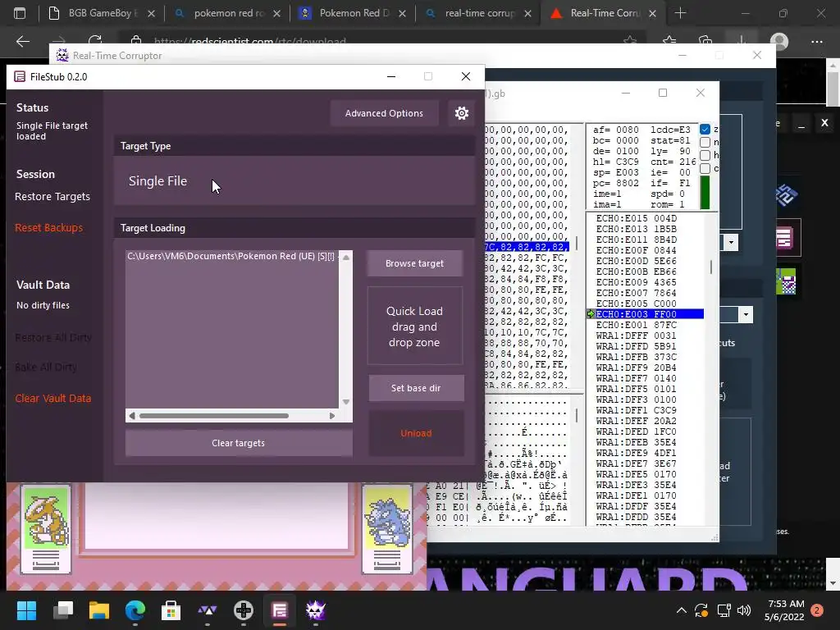
Task: Select stack row WRA1:DFFF 0031
Action: pos(637,336)
